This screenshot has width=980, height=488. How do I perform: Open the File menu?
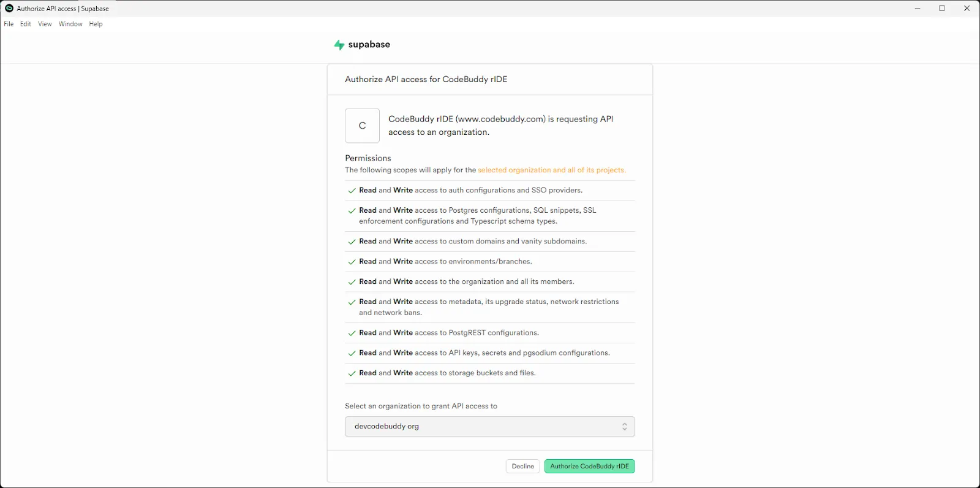click(9, 24)
